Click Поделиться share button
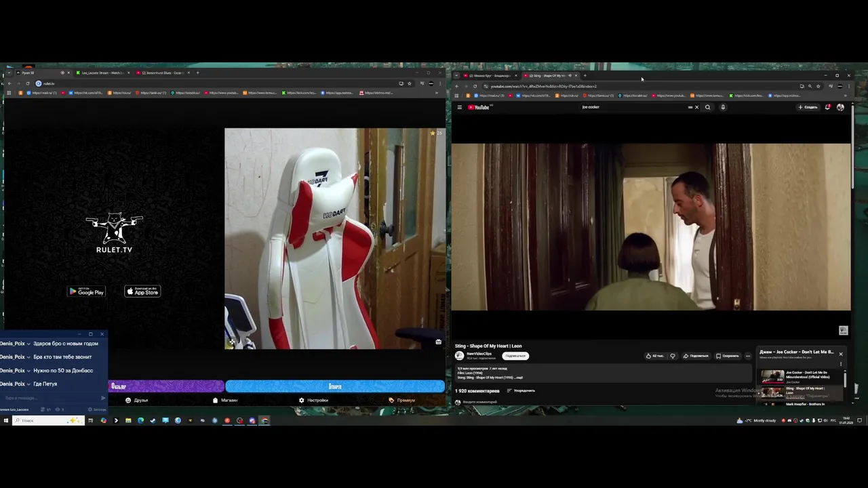 [x=696, y=356]
